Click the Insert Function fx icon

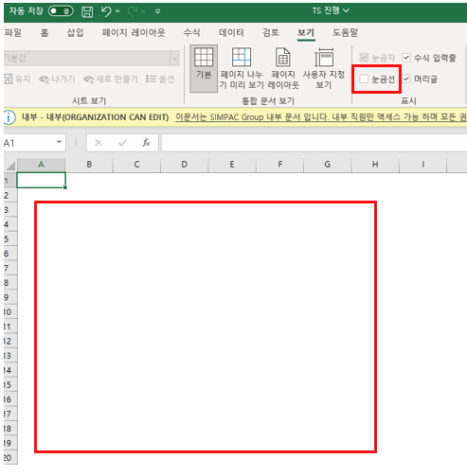click(x=146, y=143)
